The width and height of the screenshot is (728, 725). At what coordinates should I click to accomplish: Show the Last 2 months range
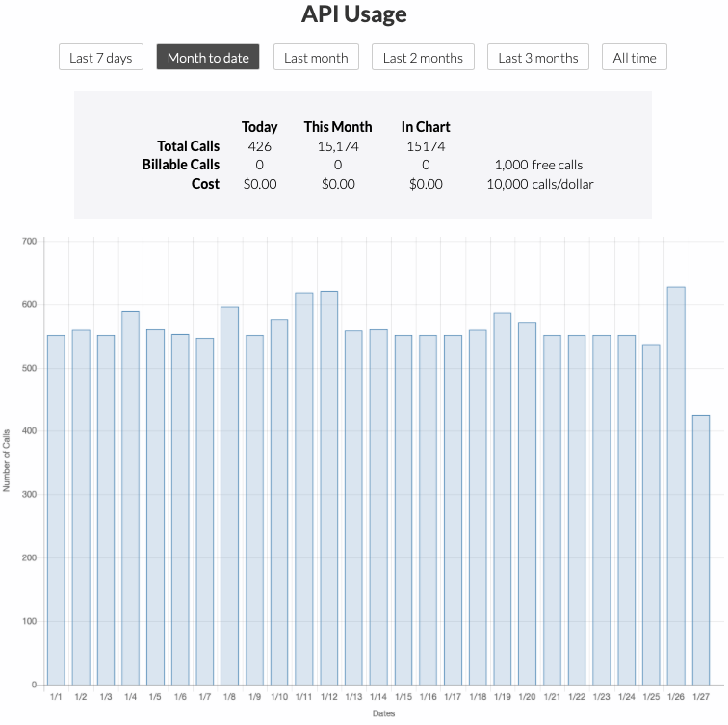(423, 58)
